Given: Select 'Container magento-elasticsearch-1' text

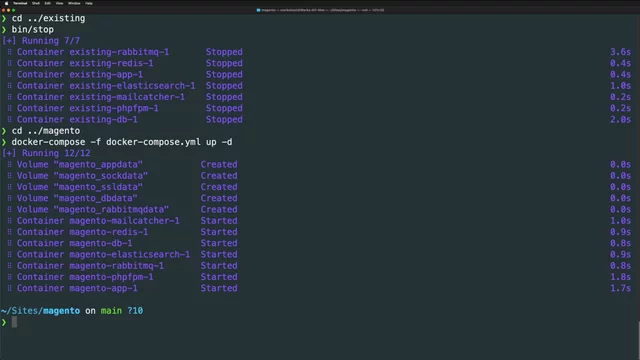Looking at the screenshot, I should point(103,254).
